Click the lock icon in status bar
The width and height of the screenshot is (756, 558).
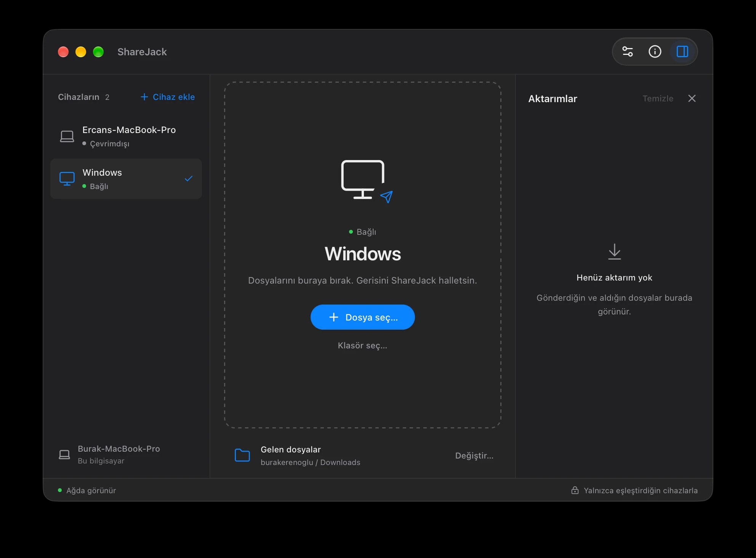click(x=575, y=490)
